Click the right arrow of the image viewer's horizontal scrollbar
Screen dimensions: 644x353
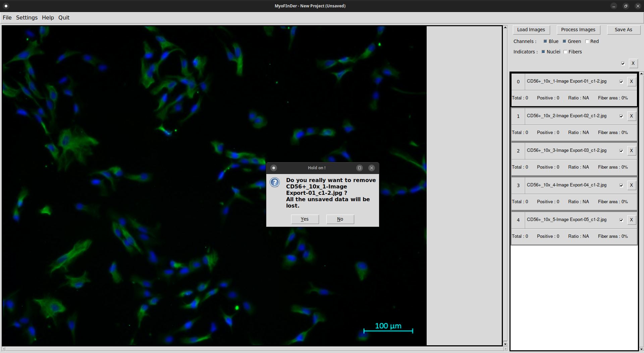click(505, 349)
